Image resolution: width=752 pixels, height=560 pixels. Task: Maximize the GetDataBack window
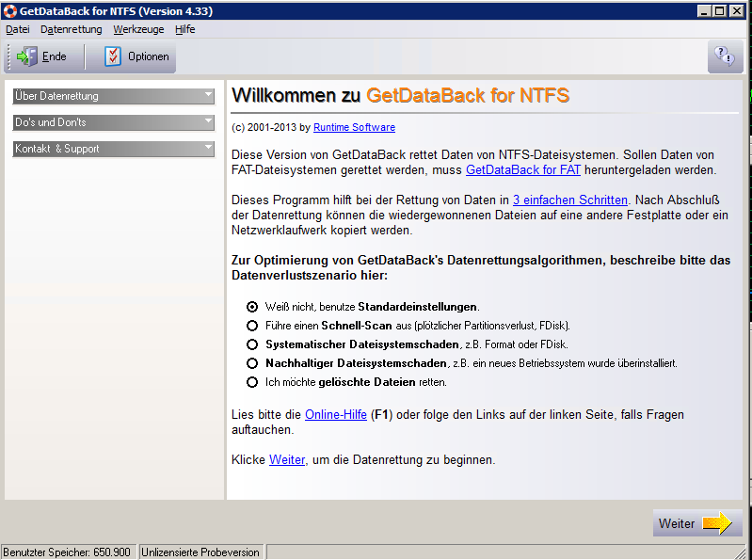pyautogui.click(x=719, y=11)
